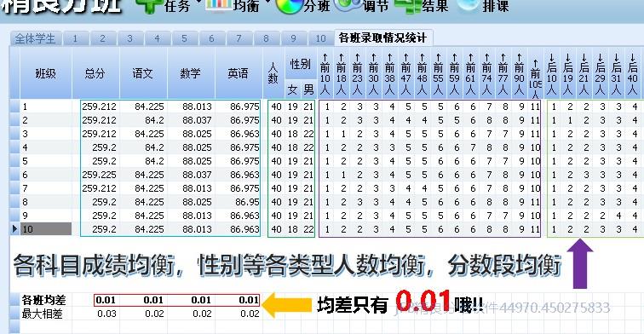644x334 pixels.
Task: Switch to class tab 5
Action: point(184,38)
